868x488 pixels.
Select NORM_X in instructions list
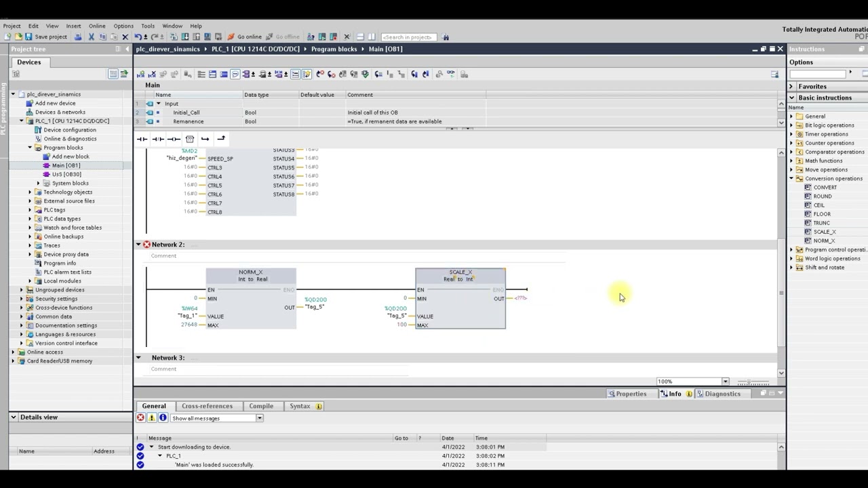pos(823,241)
